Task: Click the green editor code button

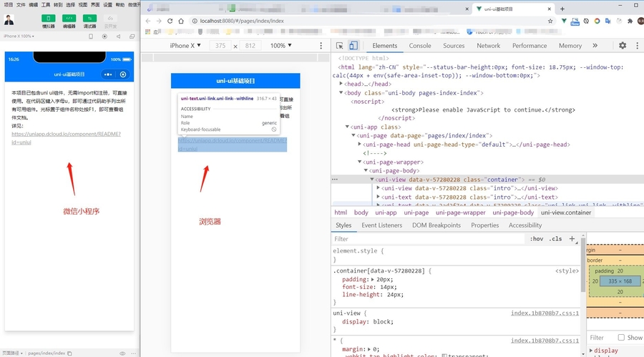Action: click(69, 18)
